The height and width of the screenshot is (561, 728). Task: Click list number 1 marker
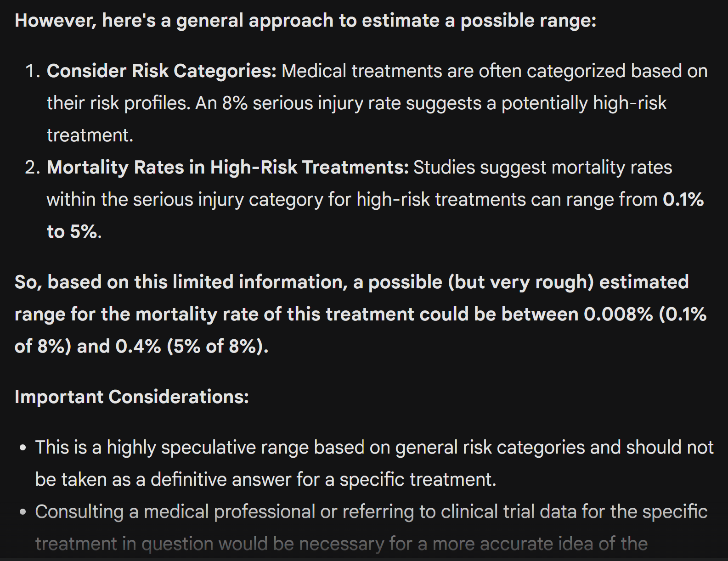tap(33, 71)
